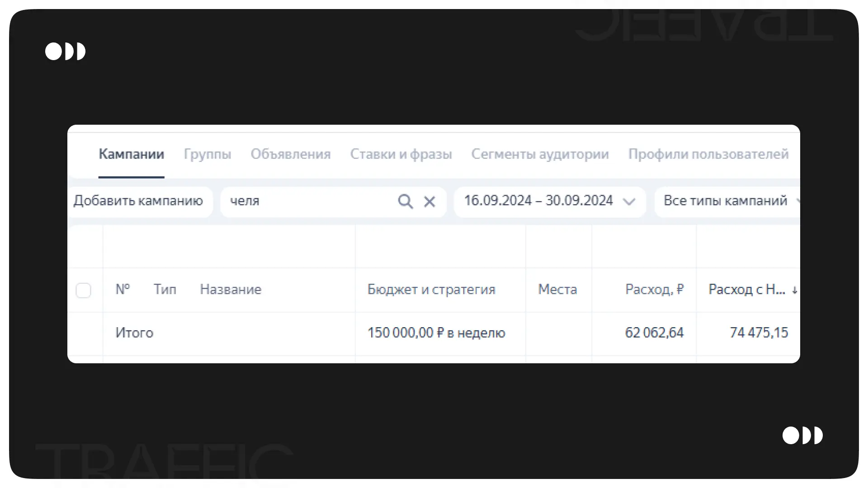This screenshot has width=868, height=488.
Task: Go to the Ставки и фразы tab
Action: tap(401, 154)
